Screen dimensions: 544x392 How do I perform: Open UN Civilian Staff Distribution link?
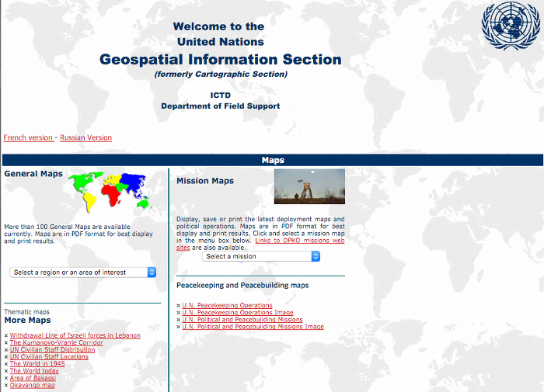click(x=52, y=350)
